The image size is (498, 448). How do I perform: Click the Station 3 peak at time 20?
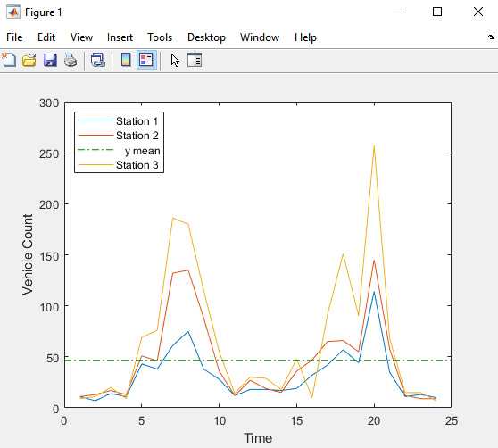374,146
